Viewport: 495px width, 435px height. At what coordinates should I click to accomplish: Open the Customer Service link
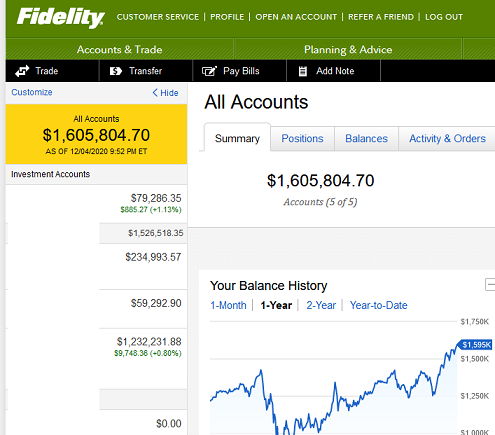tap(158, 17)
